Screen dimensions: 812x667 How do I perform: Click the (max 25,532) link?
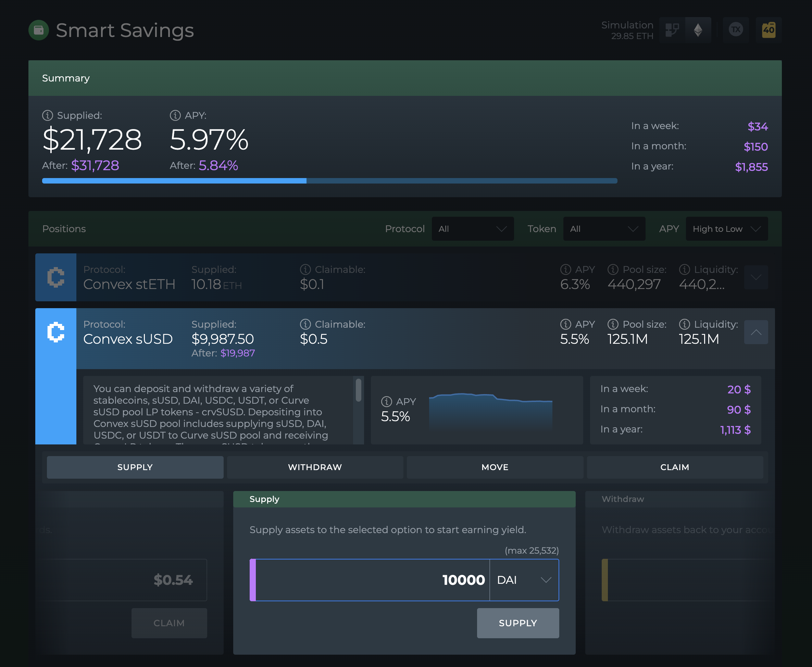click(x=532, y=551)
